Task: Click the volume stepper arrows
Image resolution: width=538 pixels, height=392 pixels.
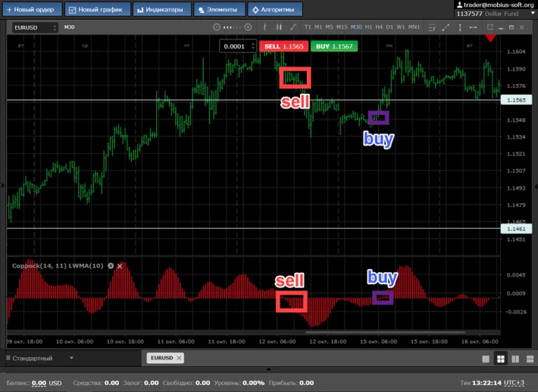Action: [253, 46]
